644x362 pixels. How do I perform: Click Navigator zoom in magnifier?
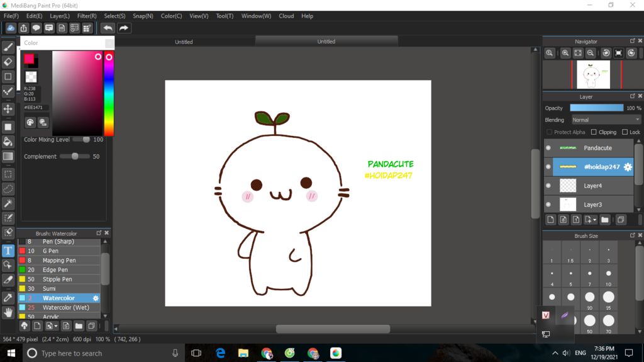[x=565, y=53]
